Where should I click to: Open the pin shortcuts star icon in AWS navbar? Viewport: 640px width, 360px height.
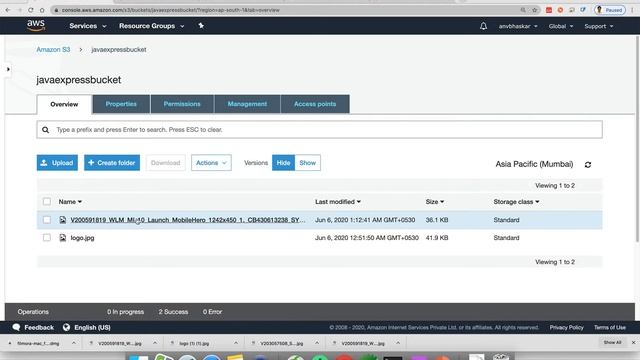click(201, 26)
